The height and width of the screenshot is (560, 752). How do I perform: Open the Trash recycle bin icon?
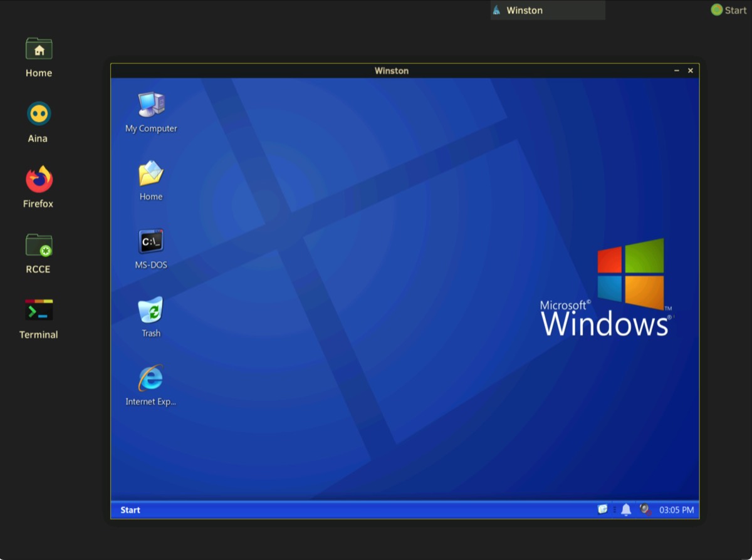(151, 311)
